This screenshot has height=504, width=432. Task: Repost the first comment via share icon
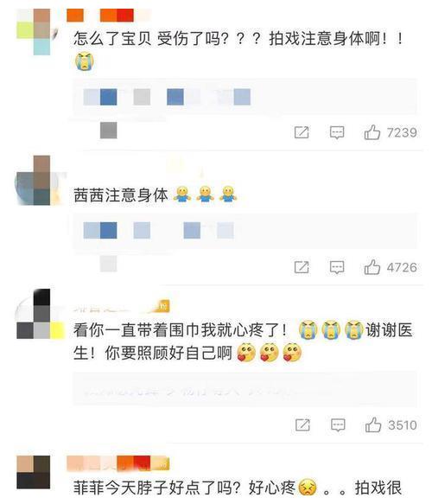click(302, 132)
